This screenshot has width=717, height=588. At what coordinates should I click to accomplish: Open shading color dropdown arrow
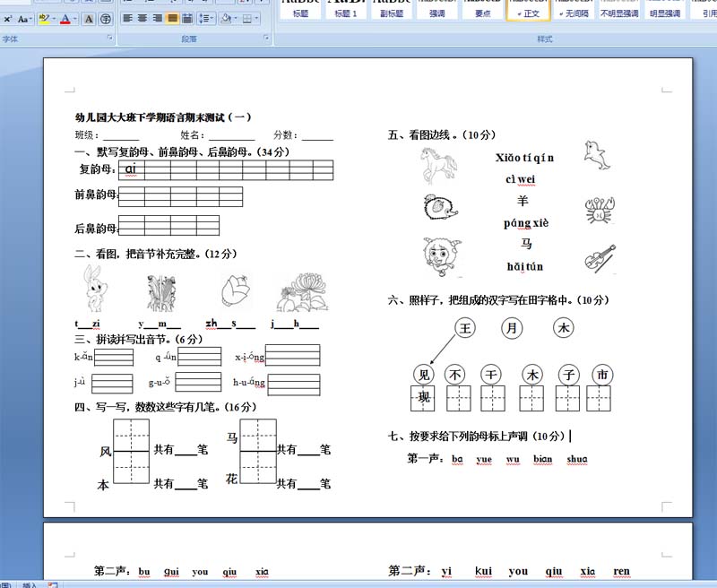(235, 18)
